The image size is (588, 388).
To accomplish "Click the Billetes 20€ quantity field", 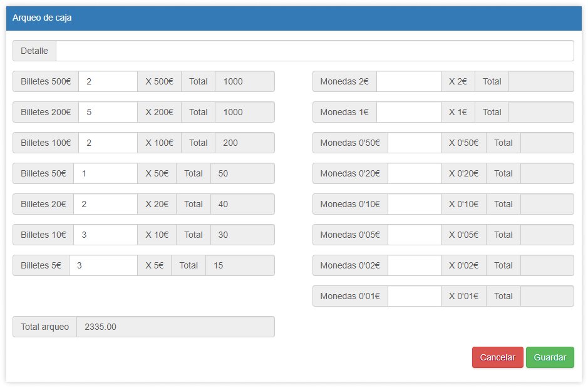I will pyautogui.click(x=105, y=204).
